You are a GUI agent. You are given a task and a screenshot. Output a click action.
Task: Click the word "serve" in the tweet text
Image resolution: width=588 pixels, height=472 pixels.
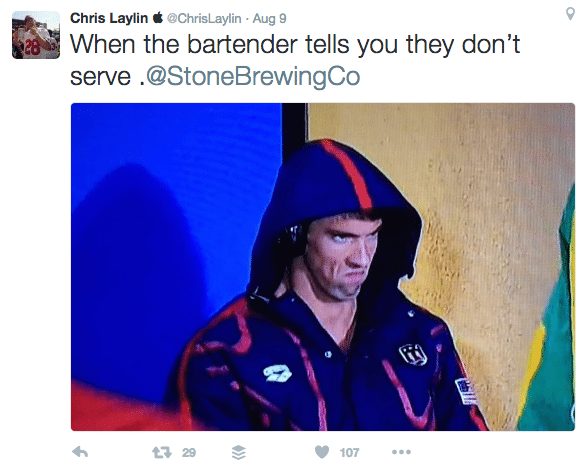point(100,77)
